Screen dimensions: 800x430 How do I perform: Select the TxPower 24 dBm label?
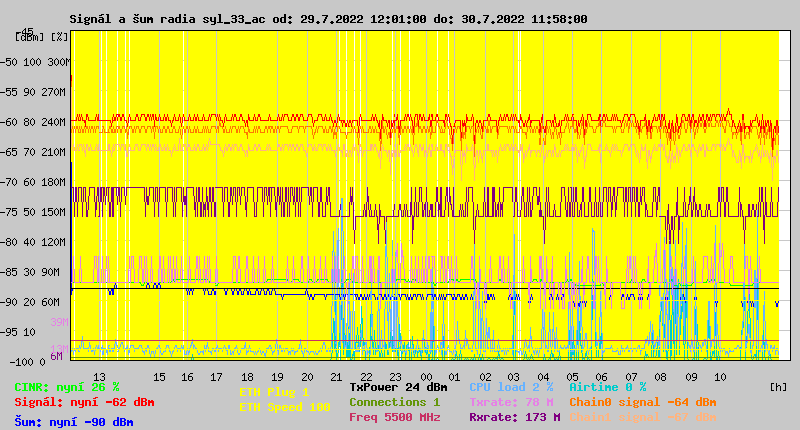point(398,387)
